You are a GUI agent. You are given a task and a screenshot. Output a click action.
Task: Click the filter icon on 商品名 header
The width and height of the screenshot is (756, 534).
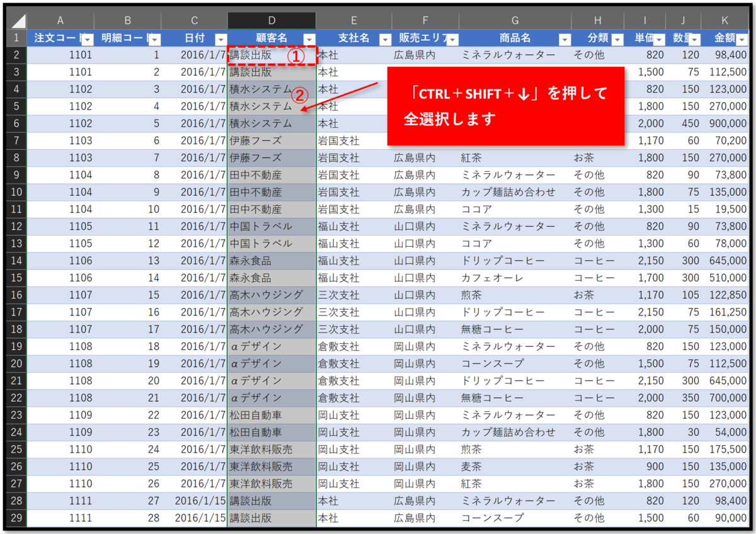(564, 38)
